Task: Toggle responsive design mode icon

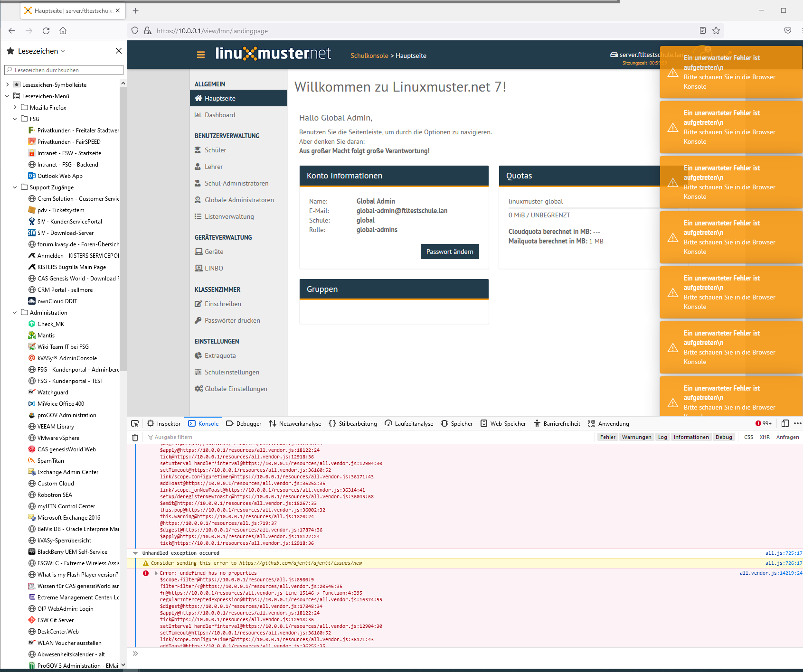Action: pyautogui.click(x=785, y=424)
